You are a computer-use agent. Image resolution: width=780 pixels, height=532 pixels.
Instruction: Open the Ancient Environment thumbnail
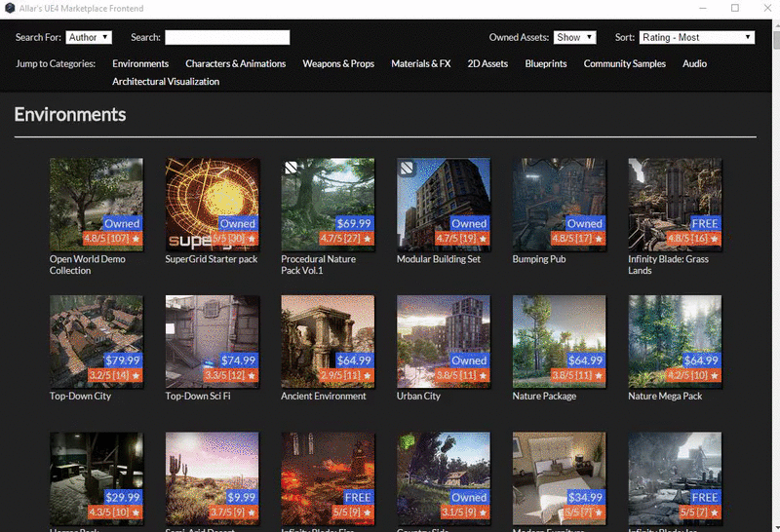(328, 342)
